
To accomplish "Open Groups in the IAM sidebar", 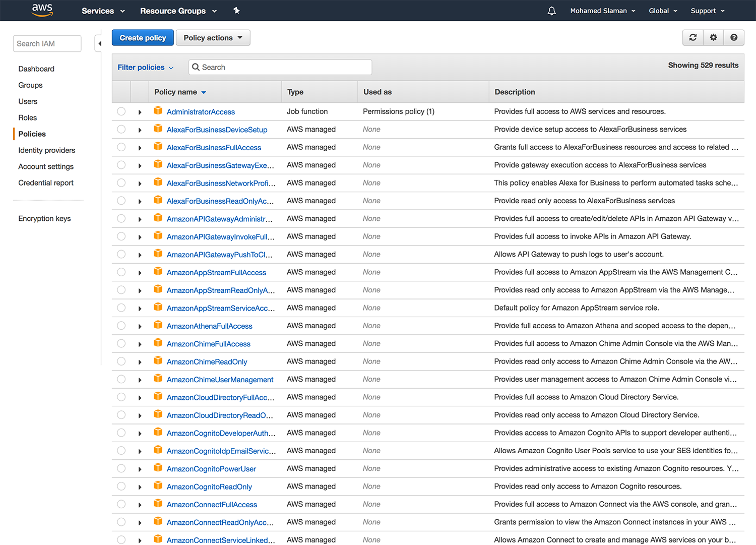I will [x=30, y=85].
